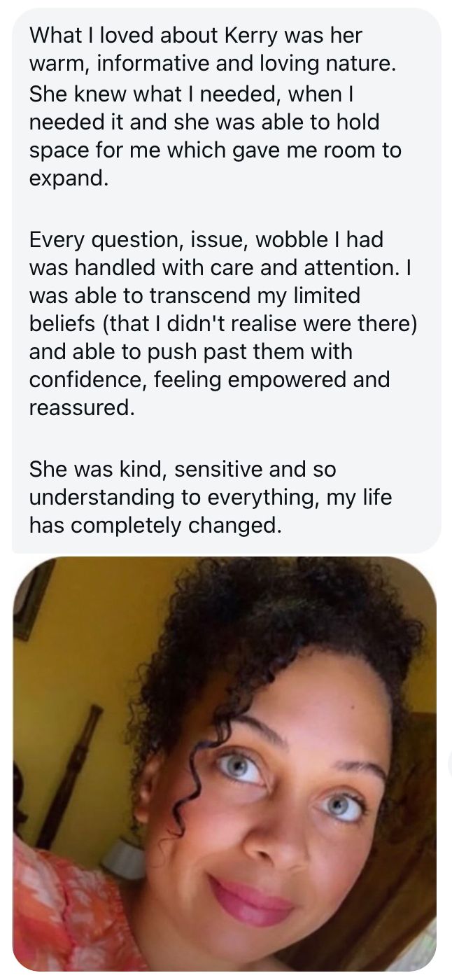Viewport: 452px width, 980px height.
Task: Tap the partially visible share button beside photo
Action: [x=449, y=764]
